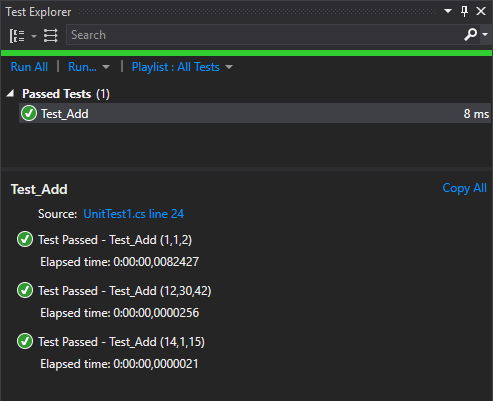Select the Test_Add test item
Viewport: 493px width, 401px height.
tap(255, 113)
